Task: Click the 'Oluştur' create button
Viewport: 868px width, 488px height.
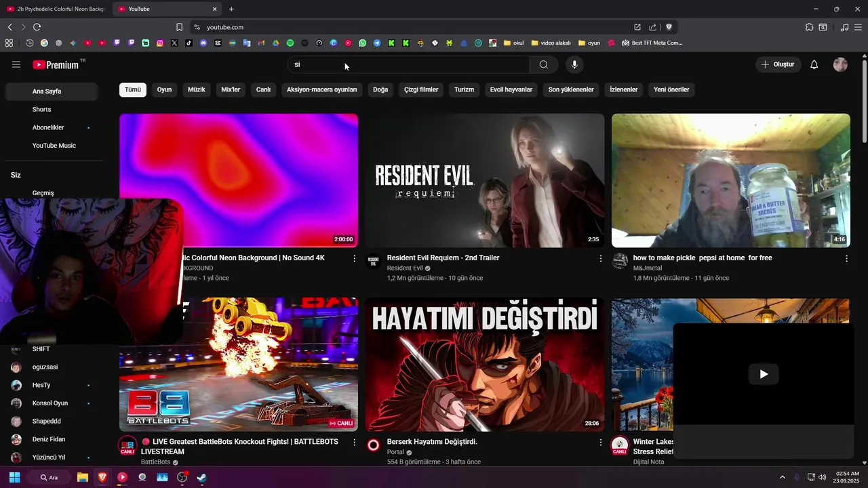Action: tap(778, 64)
